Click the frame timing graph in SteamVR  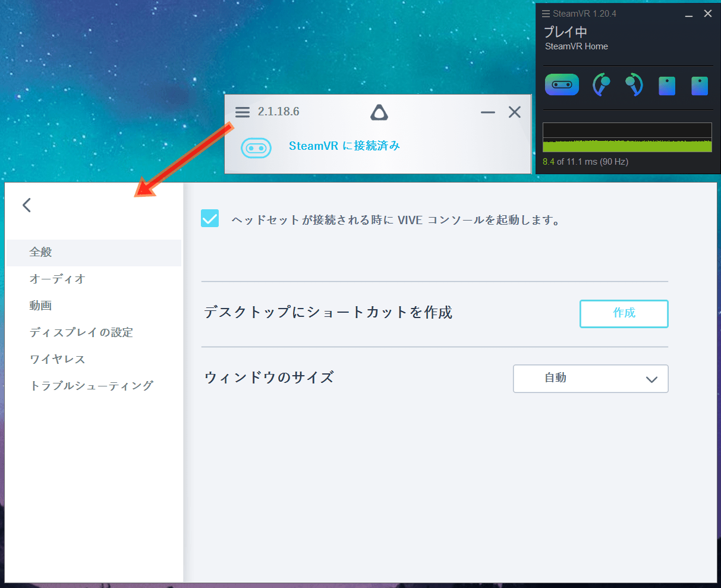(x=627, y=137)
